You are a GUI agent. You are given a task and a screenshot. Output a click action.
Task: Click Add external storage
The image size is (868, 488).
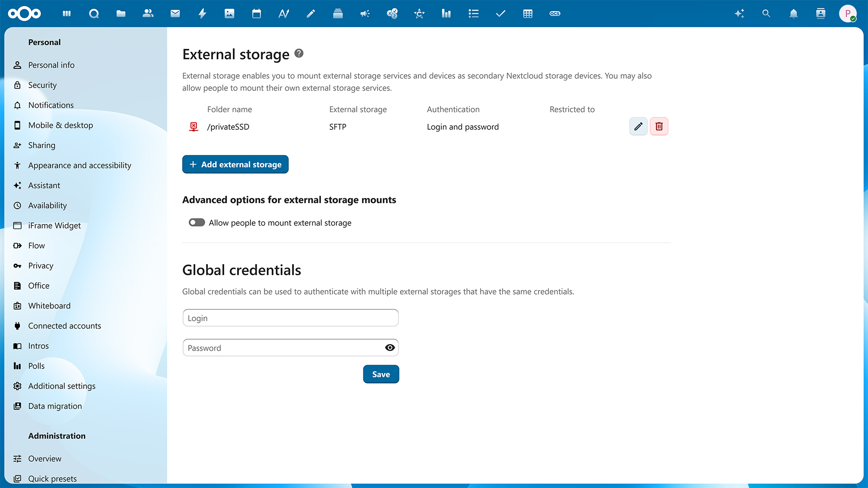click(235, 164)
